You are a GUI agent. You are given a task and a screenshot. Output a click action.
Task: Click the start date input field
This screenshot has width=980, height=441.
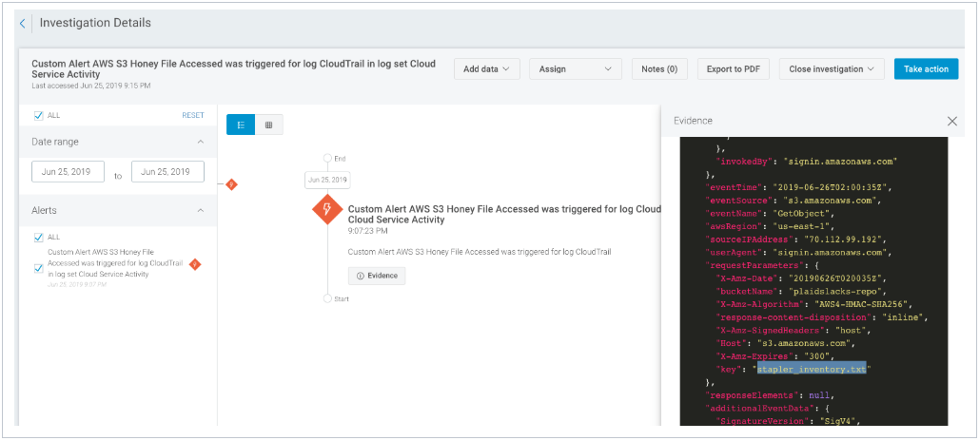tap(67, 172)
